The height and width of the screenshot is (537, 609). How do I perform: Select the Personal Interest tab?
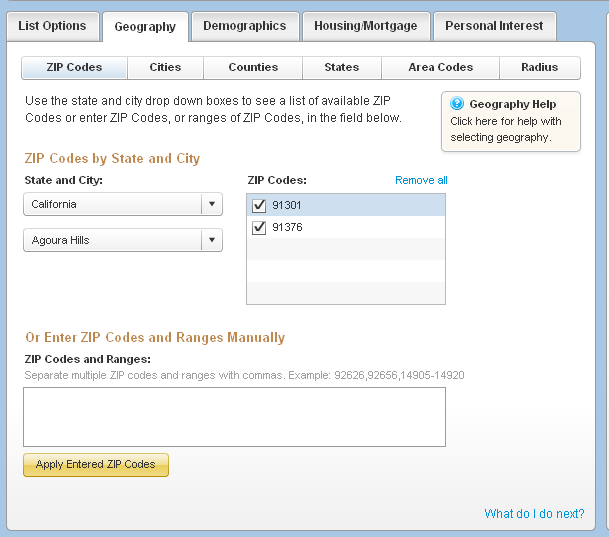click(x=494, y=26)
